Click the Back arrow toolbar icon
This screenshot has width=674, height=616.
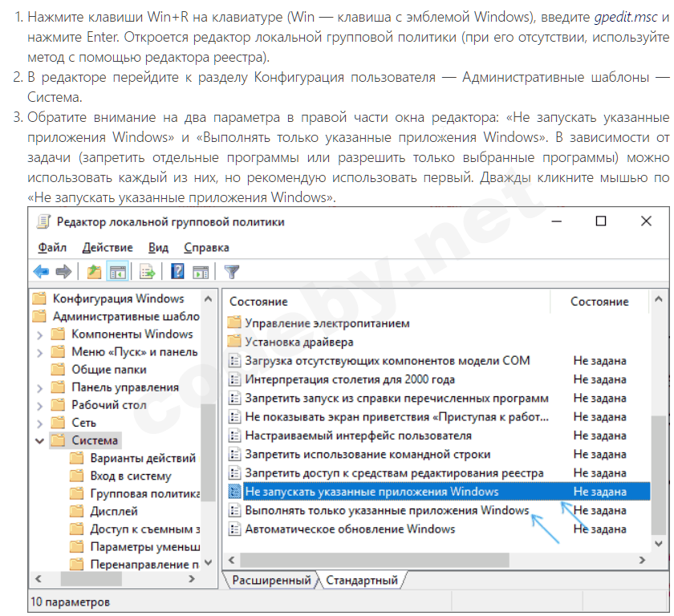click(x=41, y=272)
